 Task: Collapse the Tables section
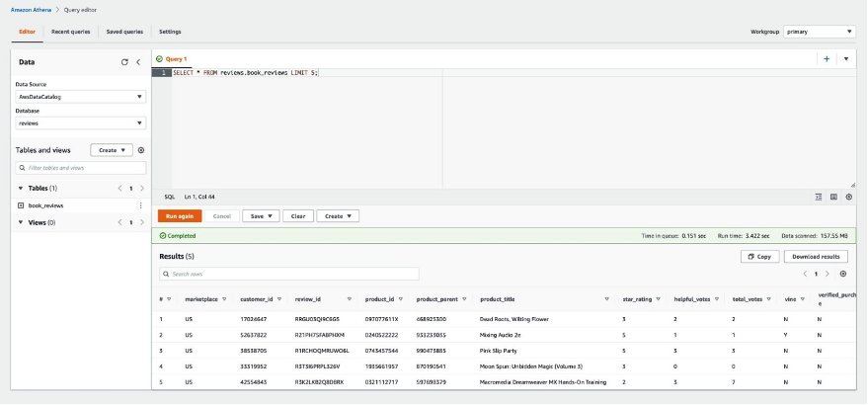[x=21, y=189]
